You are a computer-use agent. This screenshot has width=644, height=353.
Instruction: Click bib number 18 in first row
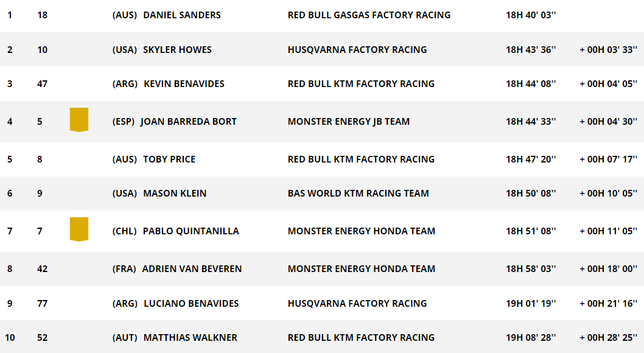tap(42, 15)
